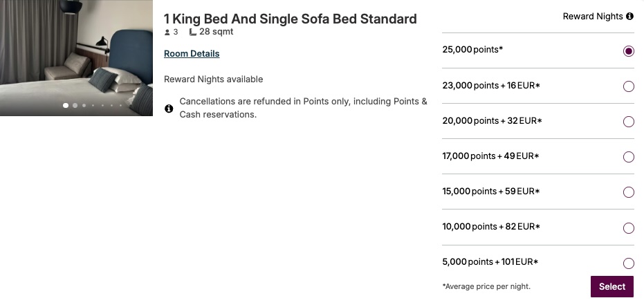
Task: Show the second room photo via carousel dot
Action: pyautogui.click(x=75, y=106)
